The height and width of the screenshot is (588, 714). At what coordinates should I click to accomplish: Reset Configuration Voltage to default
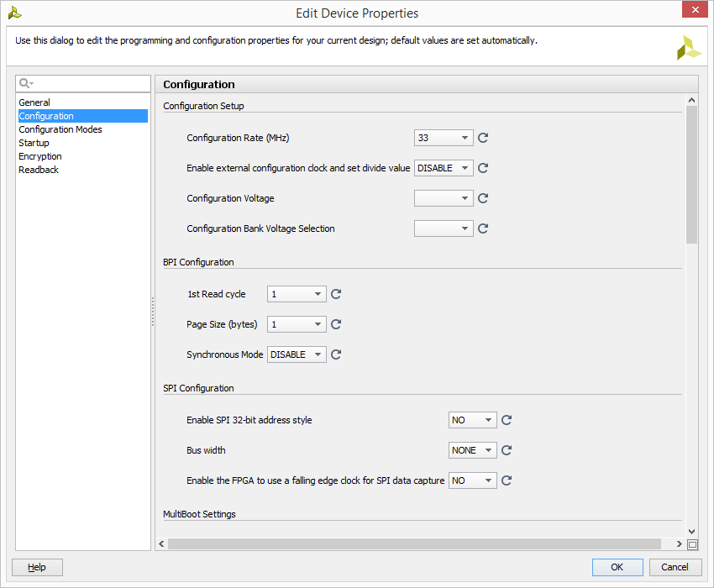tap(483, 198)
